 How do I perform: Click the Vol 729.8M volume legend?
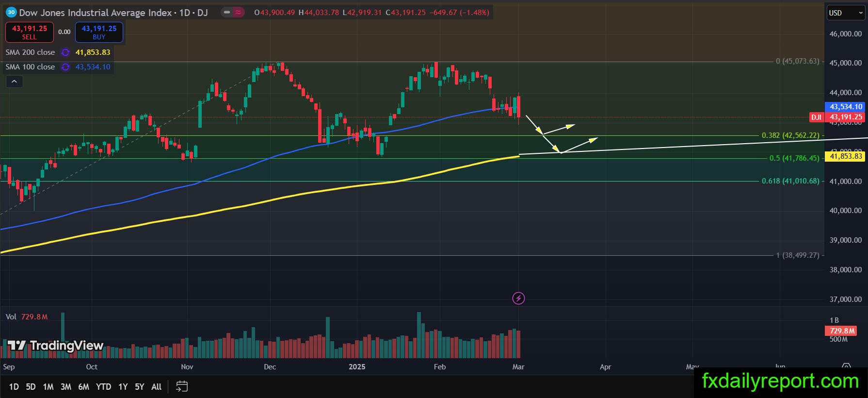click(x=27, y=317)
